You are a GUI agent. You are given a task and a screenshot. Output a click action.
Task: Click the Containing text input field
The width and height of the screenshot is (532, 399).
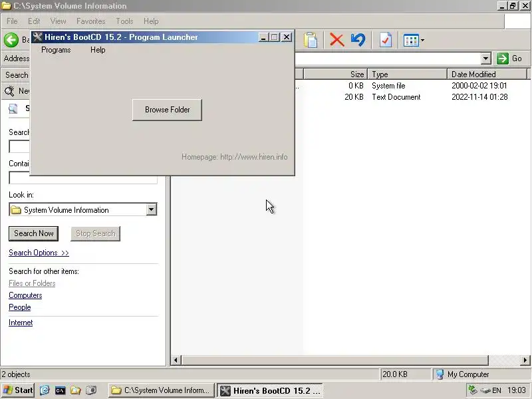click(x=82, y=178)
